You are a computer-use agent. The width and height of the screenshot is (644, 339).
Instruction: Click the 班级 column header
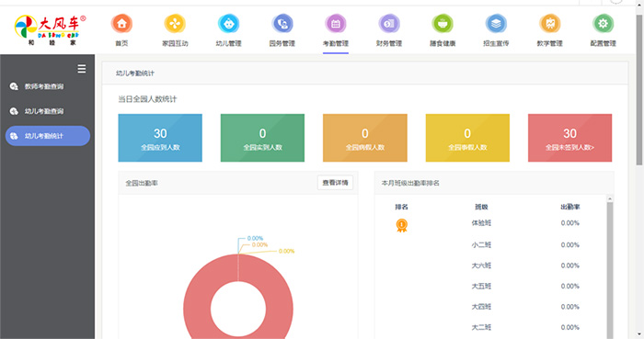pos(481,207)
